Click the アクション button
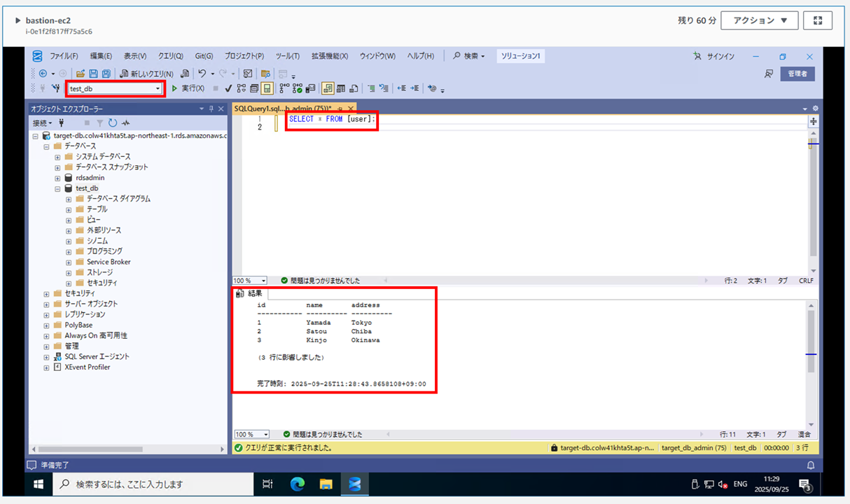The width and height of the screenshot is (850, 504). coord(760,20)
